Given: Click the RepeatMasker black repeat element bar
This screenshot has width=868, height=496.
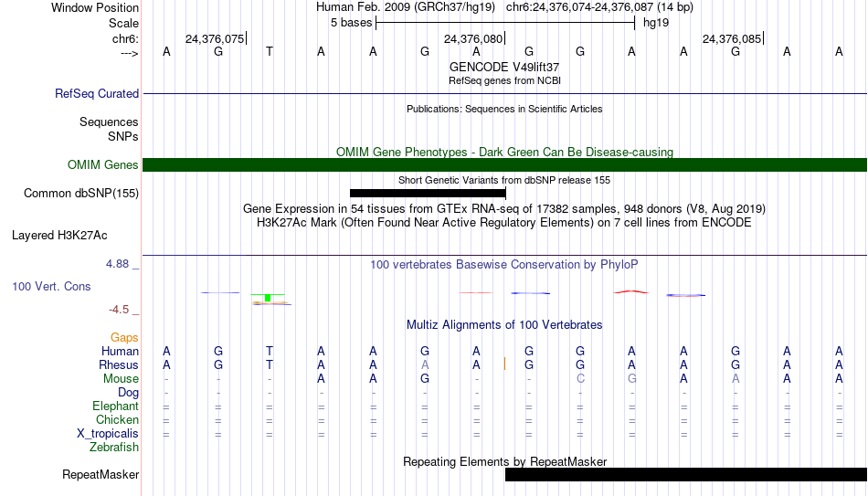Looking at the screenshot, I should pyautogui.click(x=686, y=474).
